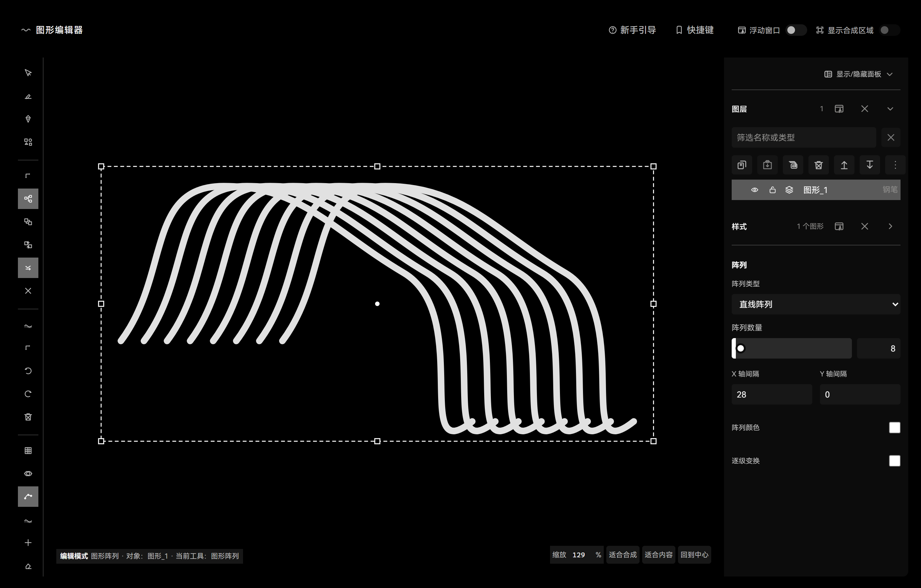Click the undo counter-clockwise arrow
This screenshot has width=921, height=588.
(28, 371)
